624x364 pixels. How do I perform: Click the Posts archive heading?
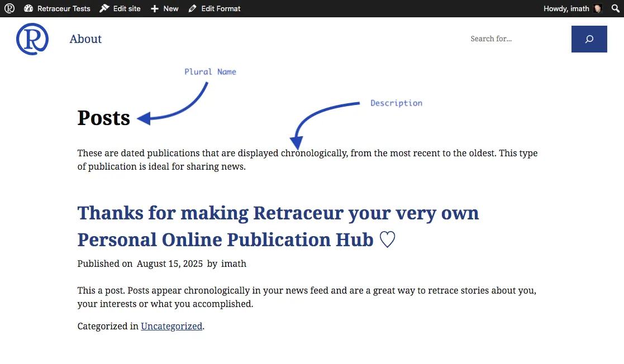(x=103, y=118)
